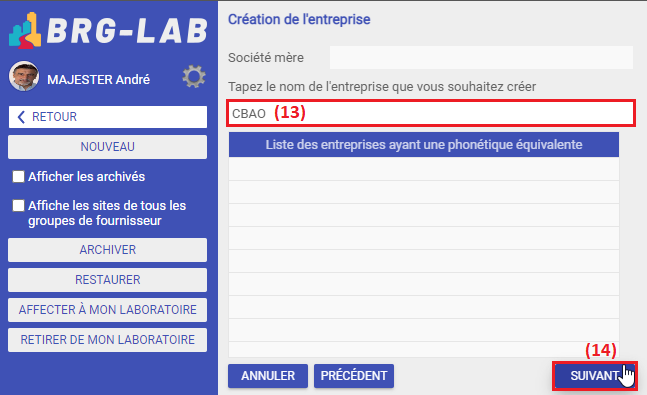
Task: Click the RESTAURER button
Action: point(108,280)
